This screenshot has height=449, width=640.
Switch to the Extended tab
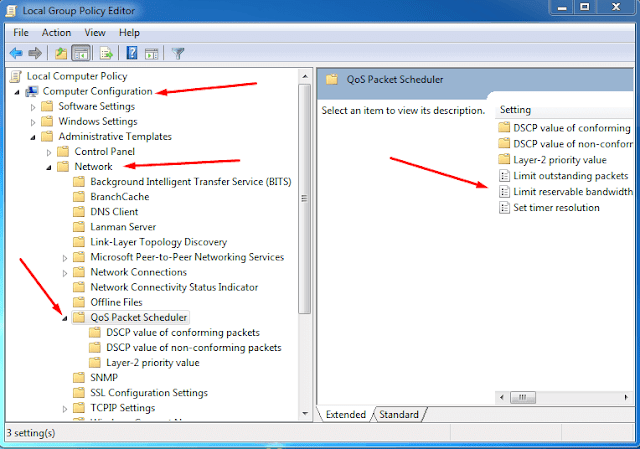[x=345, y=415]
